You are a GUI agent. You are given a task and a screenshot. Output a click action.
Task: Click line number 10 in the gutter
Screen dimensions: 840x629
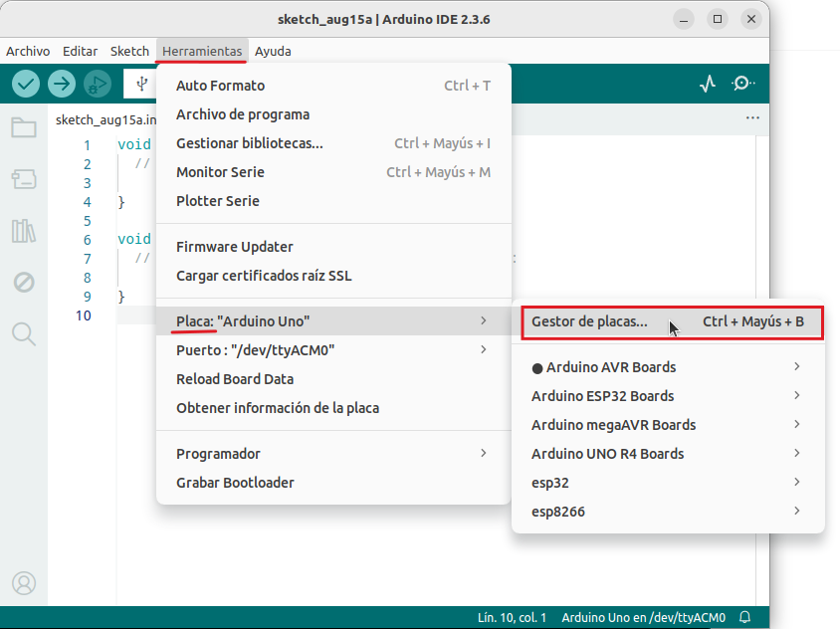[x=83, y=315]
